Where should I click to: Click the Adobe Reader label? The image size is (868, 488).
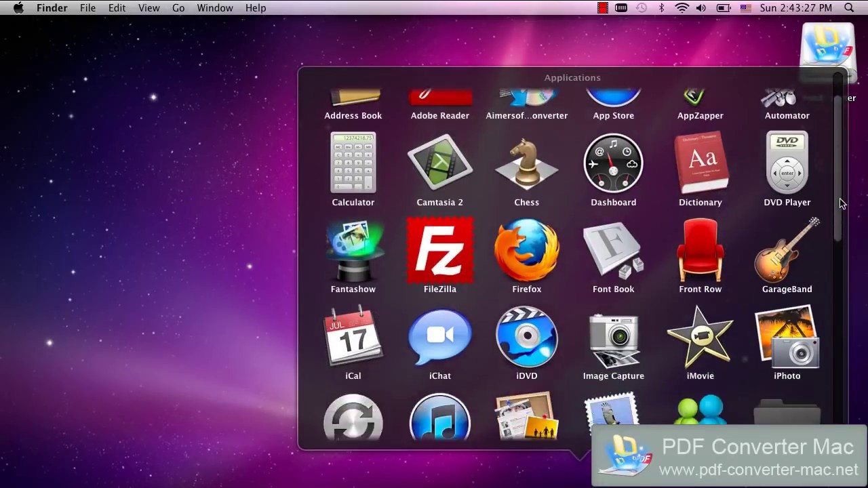point(440,116)
